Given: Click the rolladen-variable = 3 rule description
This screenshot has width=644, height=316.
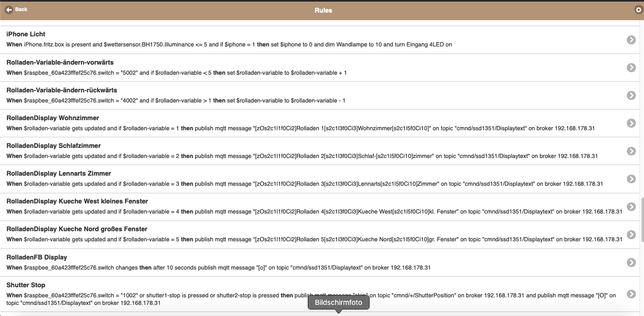Looking at the screenshot, I should [304, 184].
